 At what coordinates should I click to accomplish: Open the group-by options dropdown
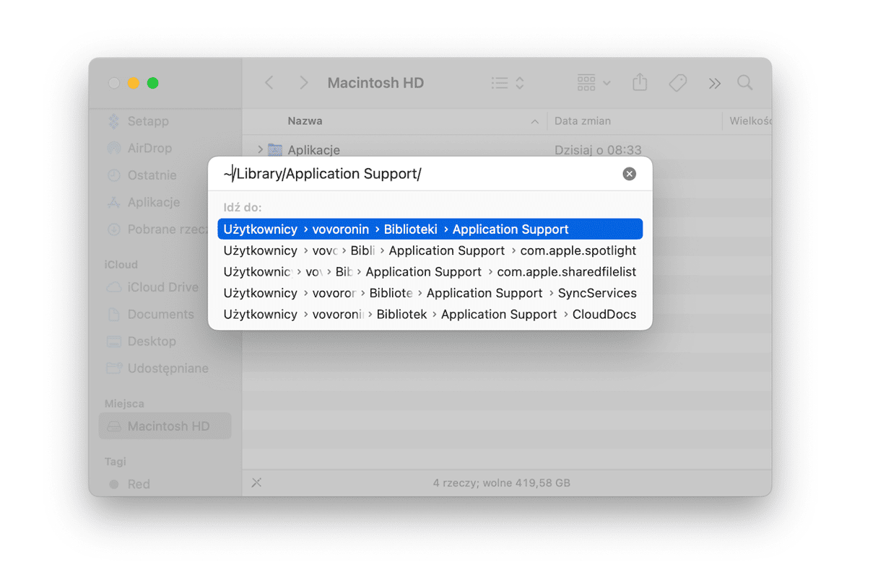594,83
